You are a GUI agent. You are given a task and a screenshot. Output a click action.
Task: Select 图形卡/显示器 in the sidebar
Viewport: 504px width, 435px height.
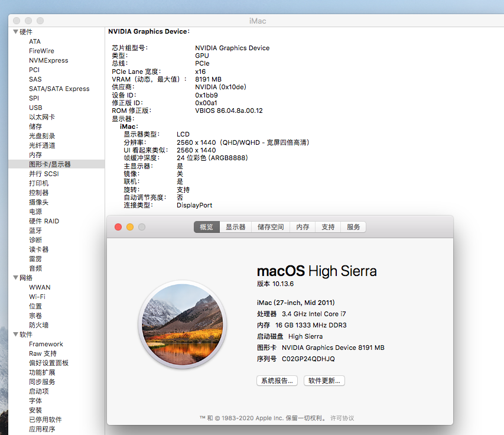pyautogui.click(x=50, y=164)
